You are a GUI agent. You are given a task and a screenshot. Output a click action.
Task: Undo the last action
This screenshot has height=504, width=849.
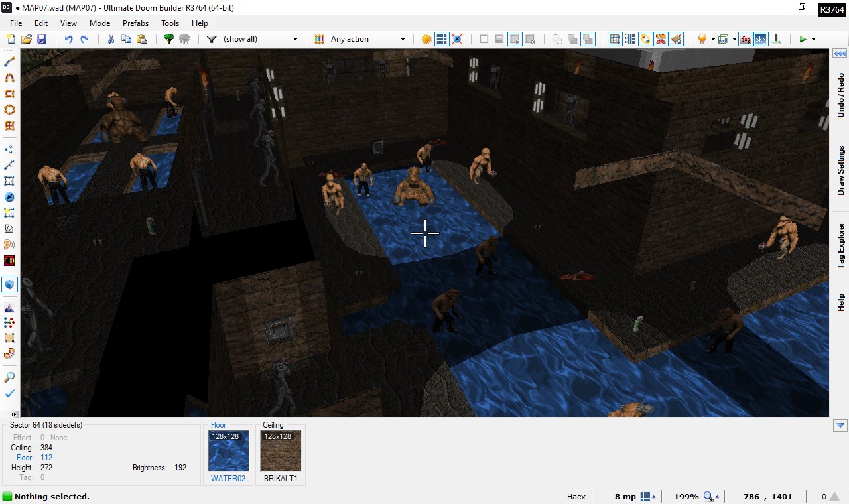tap(68, 39)
